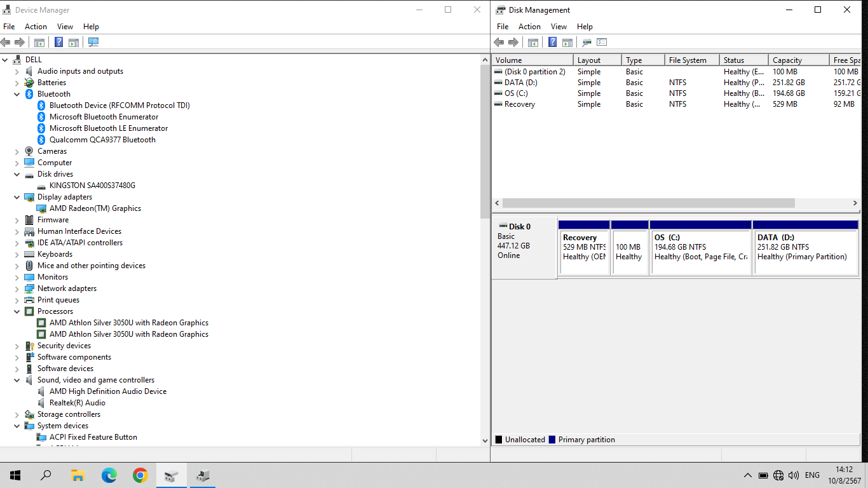Open Action menu in Device Manager
This screenshot has width=868, height=488.
click(x=36, y=27)
